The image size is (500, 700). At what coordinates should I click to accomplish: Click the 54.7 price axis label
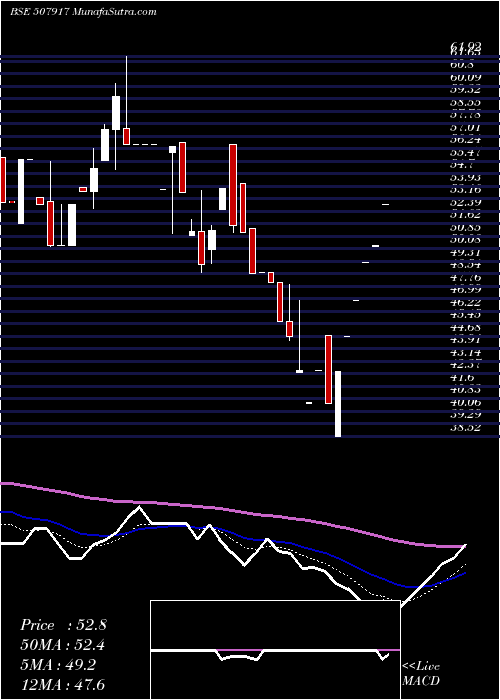click(463, 165)
